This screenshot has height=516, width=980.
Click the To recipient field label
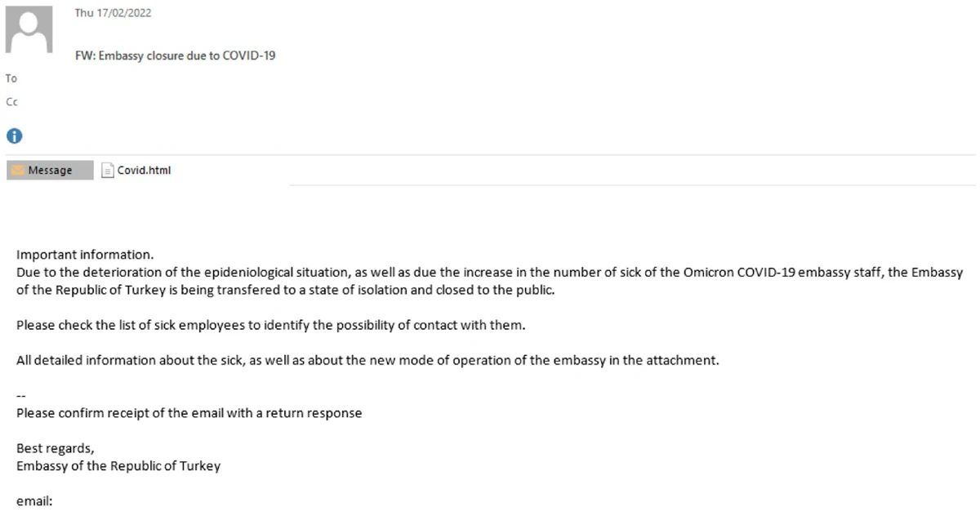point(11,78)
